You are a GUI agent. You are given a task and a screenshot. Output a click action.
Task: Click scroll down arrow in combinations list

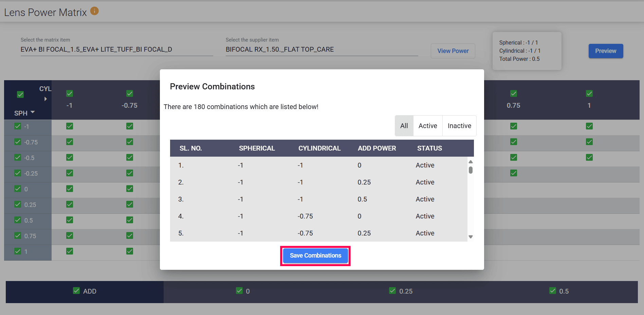(471, 237)
